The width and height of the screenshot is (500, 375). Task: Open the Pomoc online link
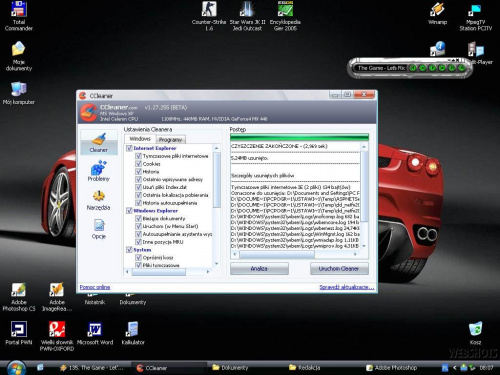[x=95, y=287]
